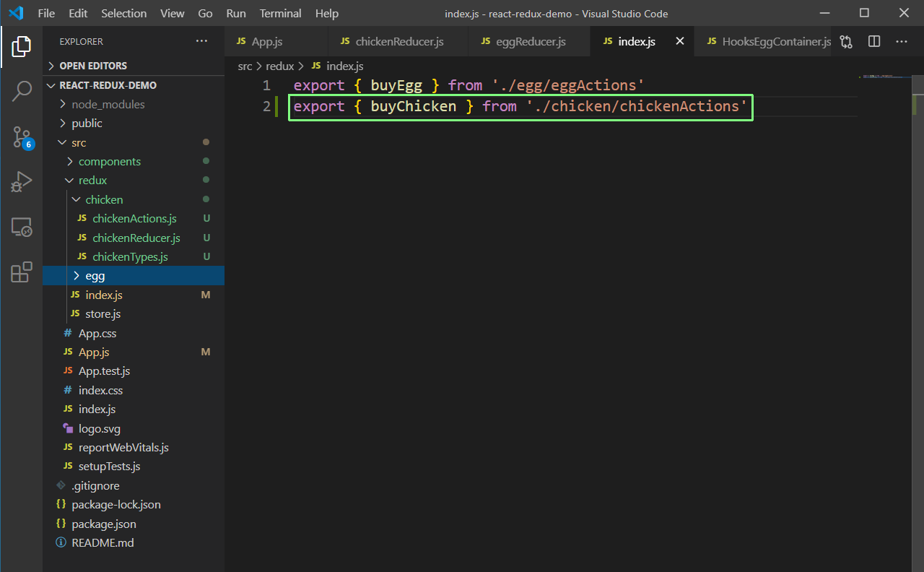Open index.js inside the redux folder
Image resolution: width=924 pixels, height=572 pixels.
pos(134,295)
